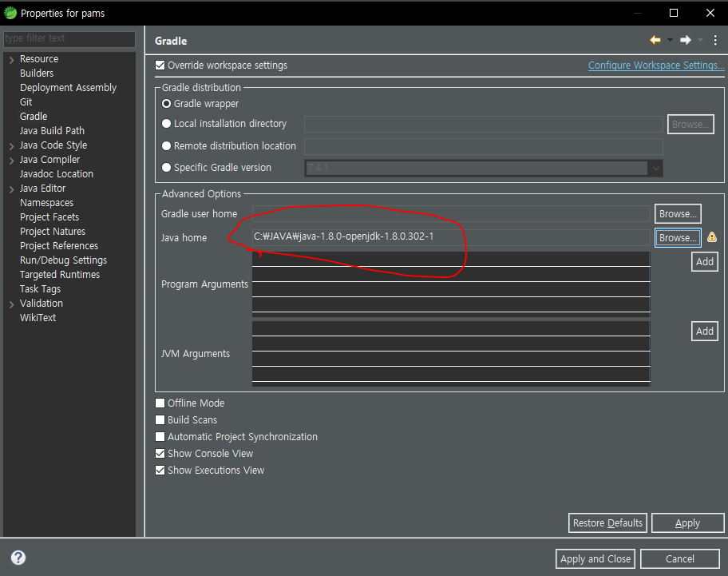Expand the Validation node
The image size is (728, 576).
tap(12, 304)
